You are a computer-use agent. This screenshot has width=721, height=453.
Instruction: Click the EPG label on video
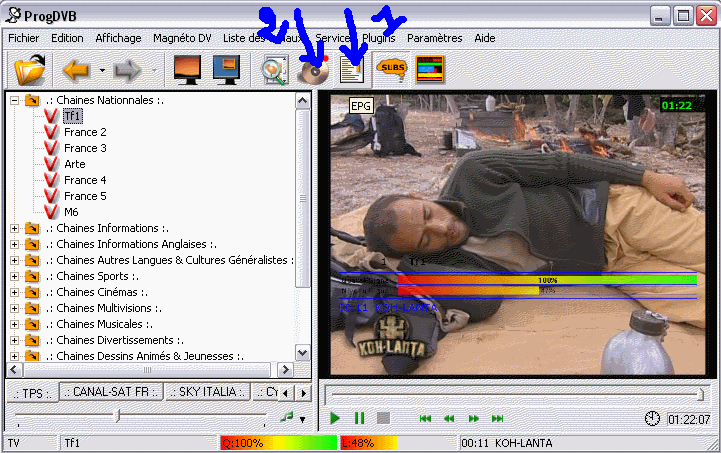[360, 106]
